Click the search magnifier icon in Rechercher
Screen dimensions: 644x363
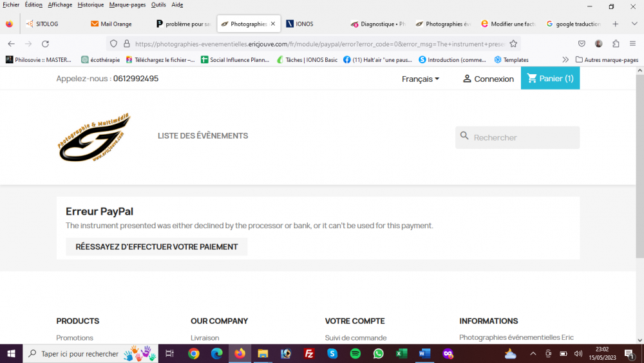tap(464, 136)
